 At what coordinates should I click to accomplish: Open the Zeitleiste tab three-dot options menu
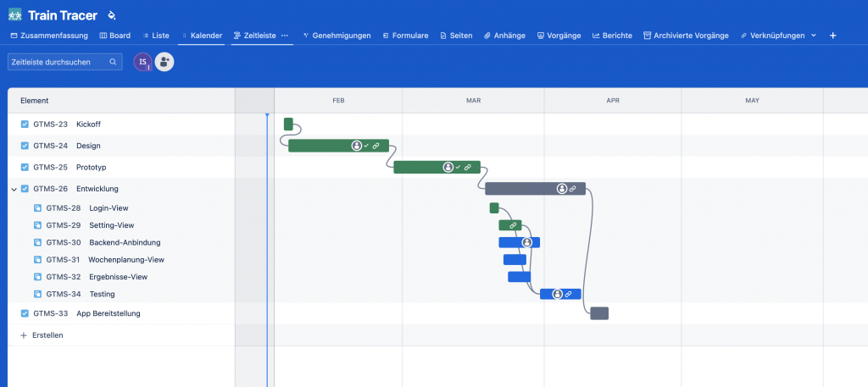(285, 36)
